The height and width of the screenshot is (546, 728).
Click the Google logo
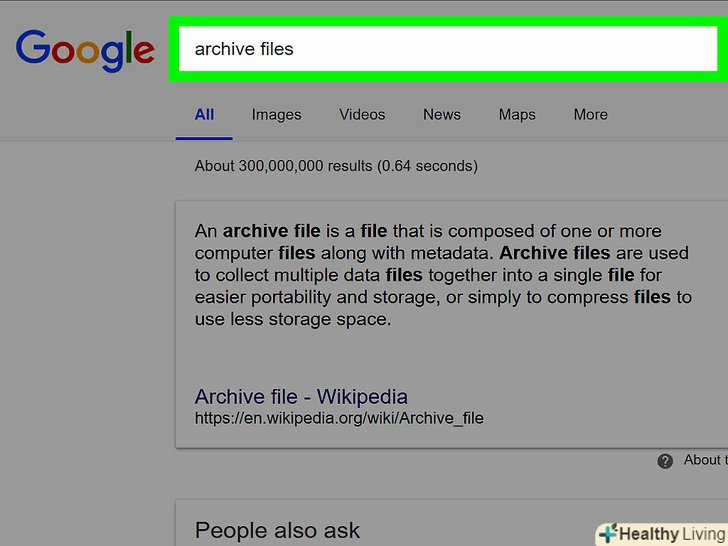[x=85, y=49]
